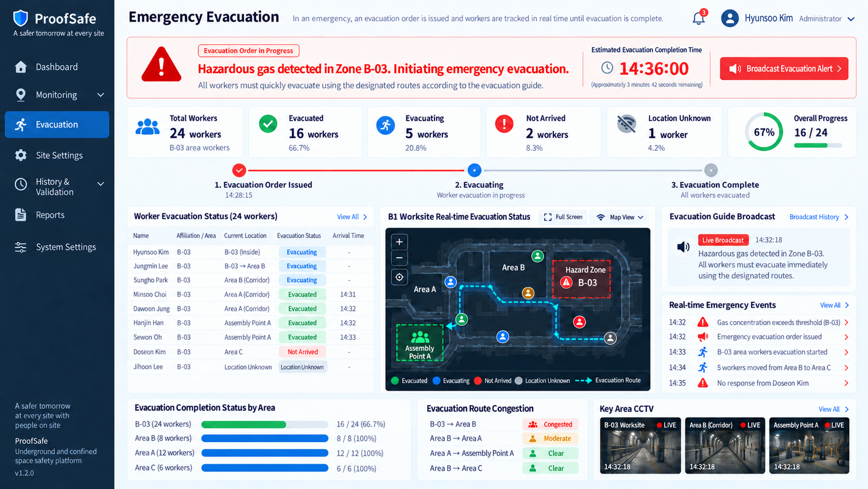Click the blue Evacuating runner icon
The height and width of the screenshot is (489, 868).
click(x=385, y=125)
